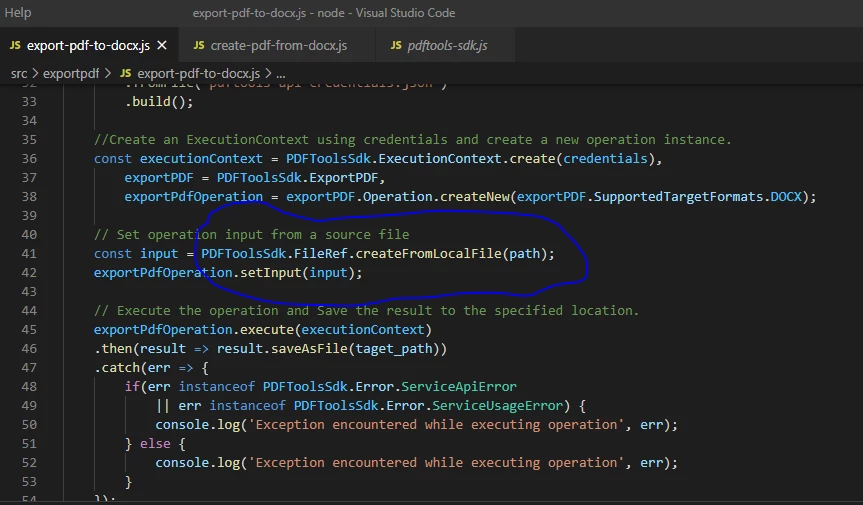
Task: Click JS file icon in breadcrumb
Action: point(125,74)
